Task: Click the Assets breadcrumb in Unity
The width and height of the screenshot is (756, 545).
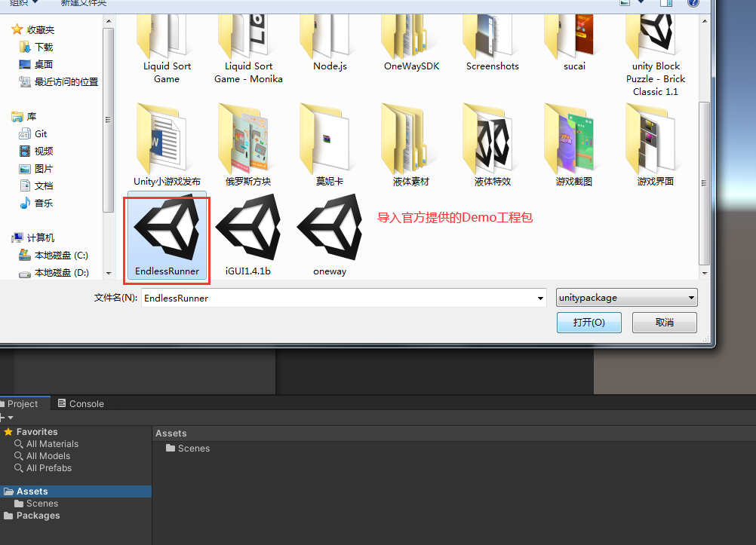Action: 171,433
